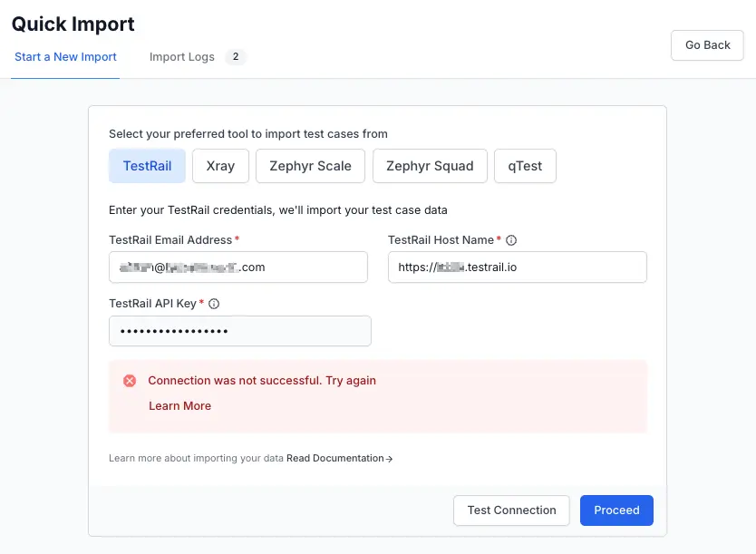Open the Import Logs tab
Screen dimensions: 756x554
(x=182, y=57)
